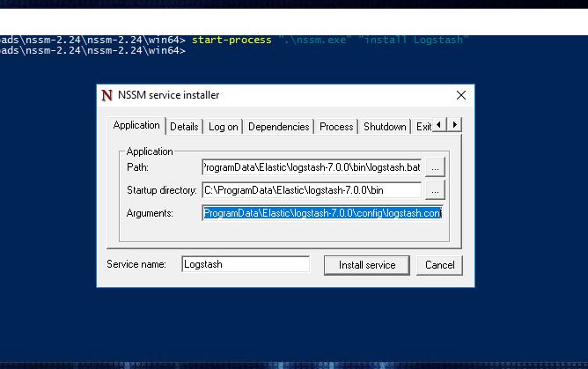Switch to the Dependencies tab
This screenshot has height=369, width=588.
click(279, 127)
